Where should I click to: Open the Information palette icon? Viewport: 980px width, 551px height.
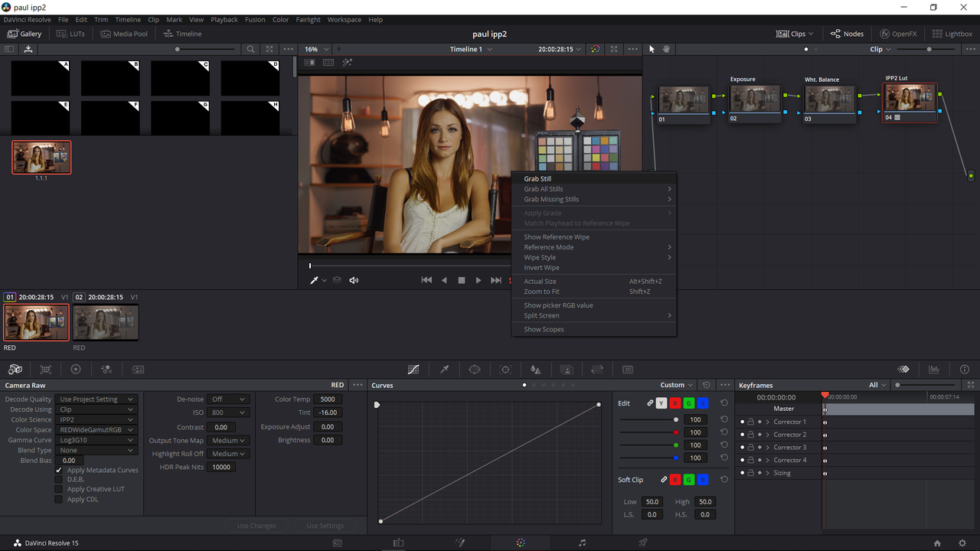tap(965, 369)
